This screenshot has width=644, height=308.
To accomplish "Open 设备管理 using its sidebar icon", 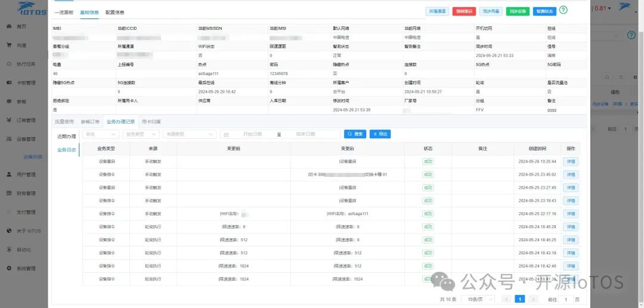I will (9, 139).
